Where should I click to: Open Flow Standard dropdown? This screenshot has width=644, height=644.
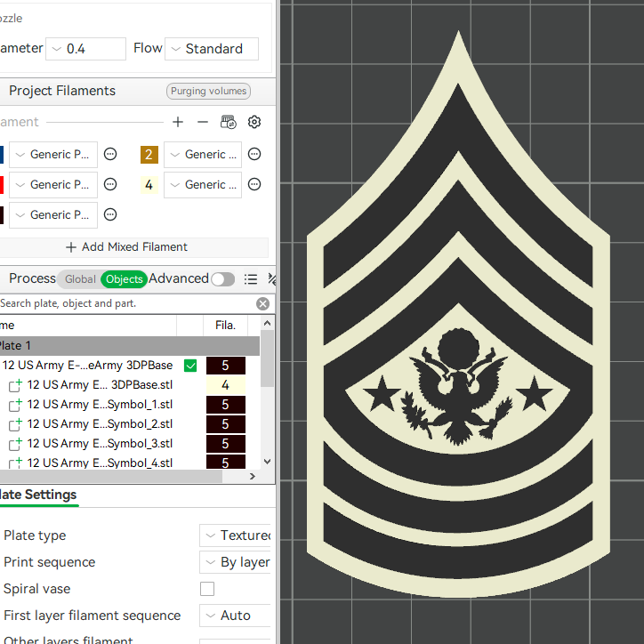pos(212,49)
